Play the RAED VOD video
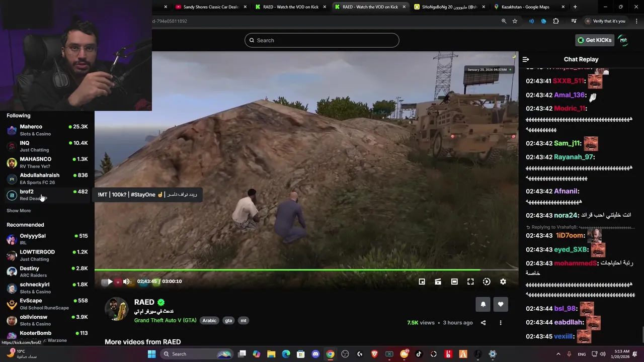 110,282
